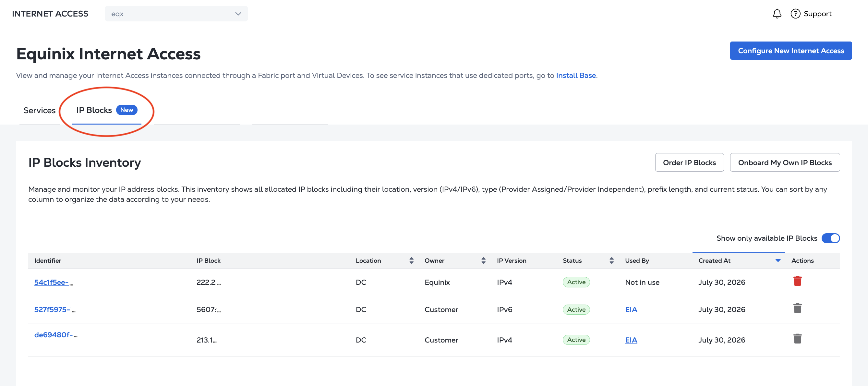Click the Used By column header
868x386 pixels.
coord(636,260)
